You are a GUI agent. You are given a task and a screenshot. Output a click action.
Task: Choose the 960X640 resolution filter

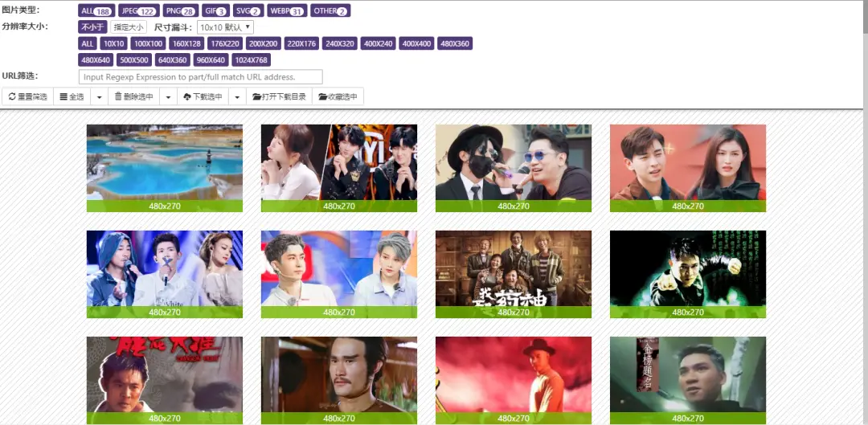coord(211,59)
